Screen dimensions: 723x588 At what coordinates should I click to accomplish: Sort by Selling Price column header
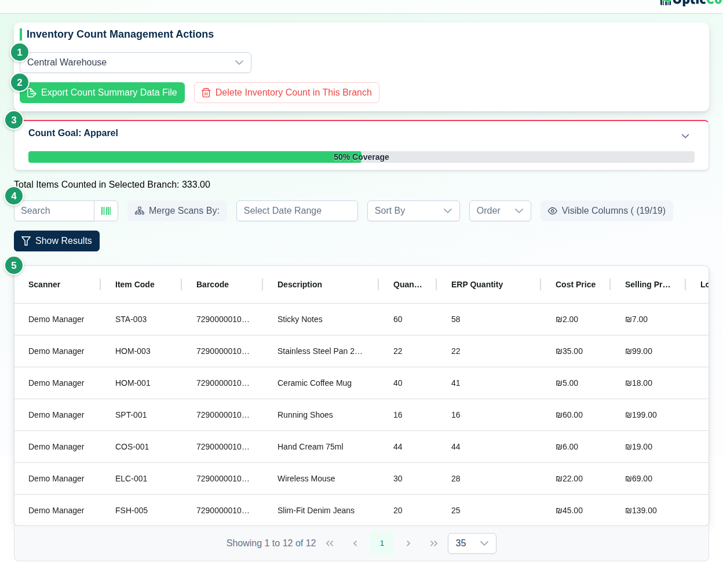point(648,284)
